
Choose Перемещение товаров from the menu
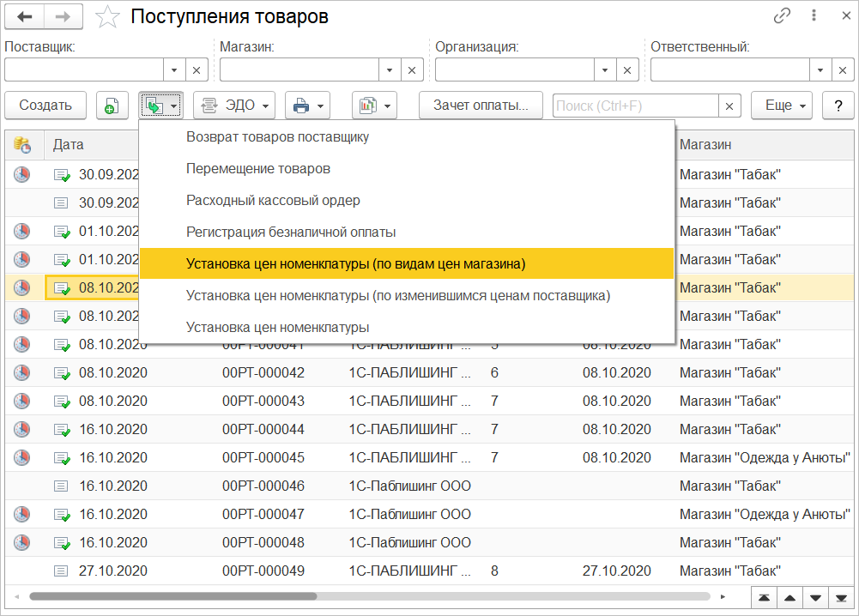coord(258,169)
